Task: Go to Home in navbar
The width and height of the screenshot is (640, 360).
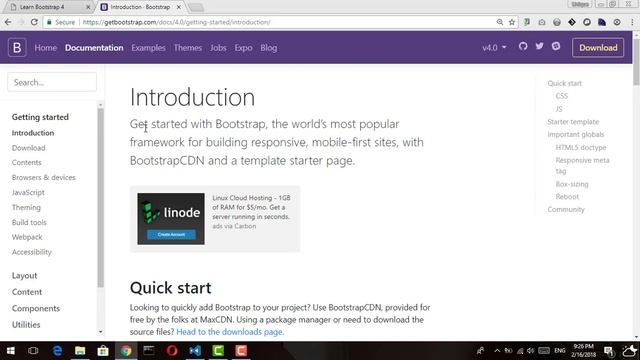Action: tap(45, 48)
